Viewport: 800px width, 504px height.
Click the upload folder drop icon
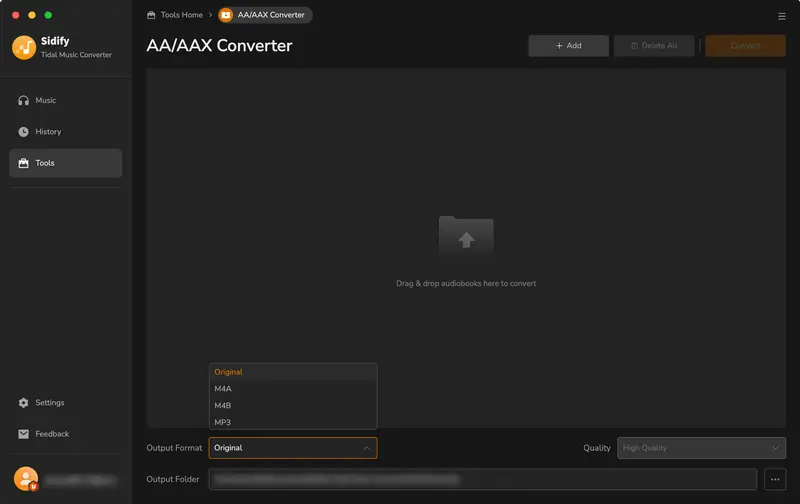point(466,235)
